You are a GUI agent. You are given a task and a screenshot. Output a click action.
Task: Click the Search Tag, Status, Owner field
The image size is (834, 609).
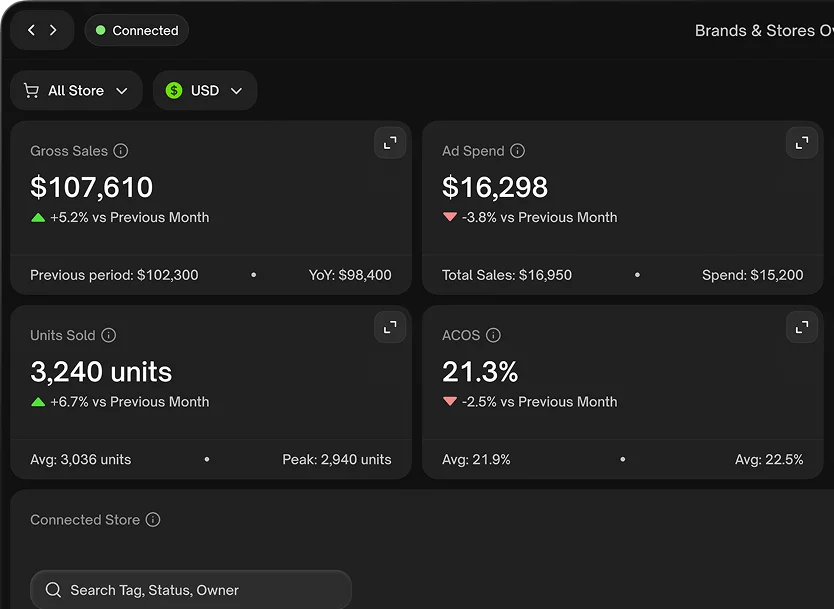[x=191, y=589]
